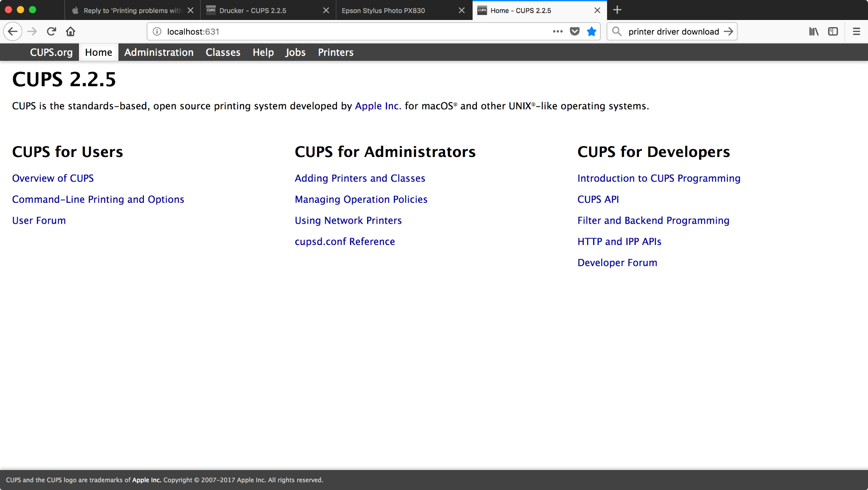Close the Home - CUPS 2.2.5 tab

coord(597,10)
